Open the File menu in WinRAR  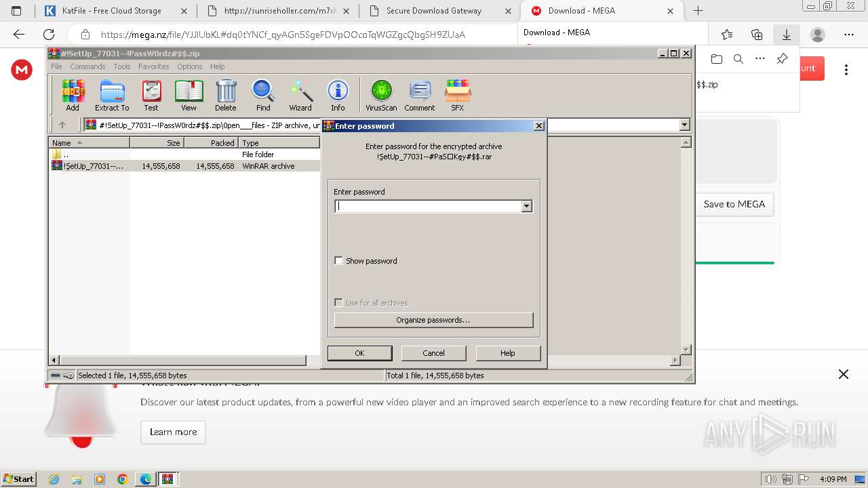click(x=56, y=66)
